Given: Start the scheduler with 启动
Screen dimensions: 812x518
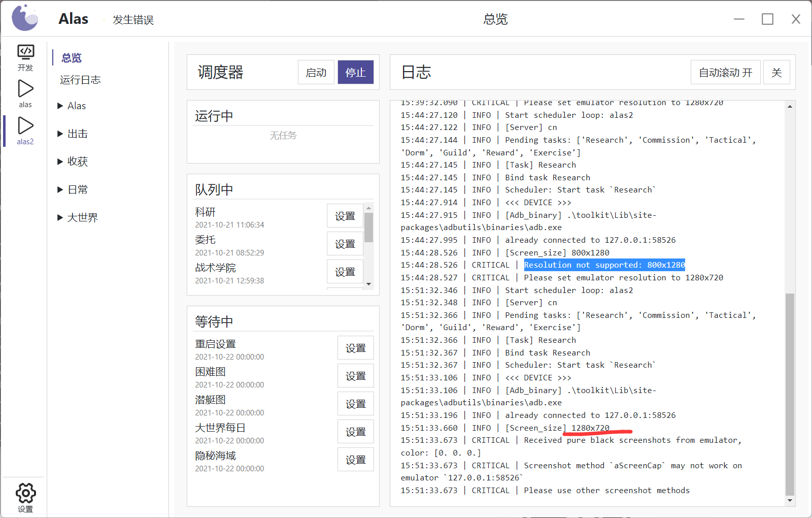Looking at the screenshot, I should pos(316,72).
